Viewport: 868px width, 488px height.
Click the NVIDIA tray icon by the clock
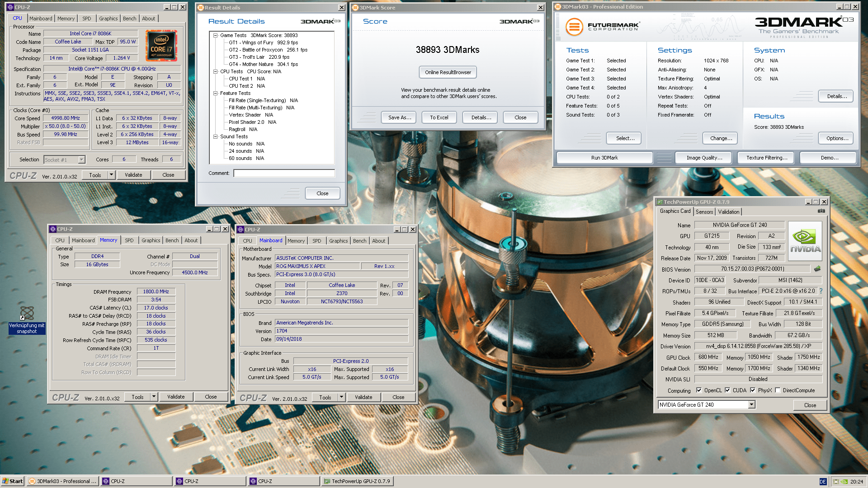(844, 482)
